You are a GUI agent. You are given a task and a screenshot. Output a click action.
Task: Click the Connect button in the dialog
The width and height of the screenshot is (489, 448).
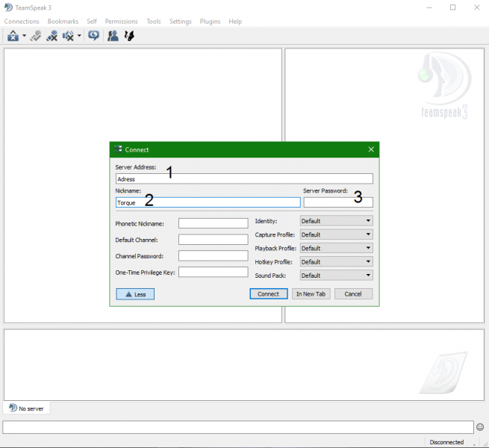coord(269,294)
